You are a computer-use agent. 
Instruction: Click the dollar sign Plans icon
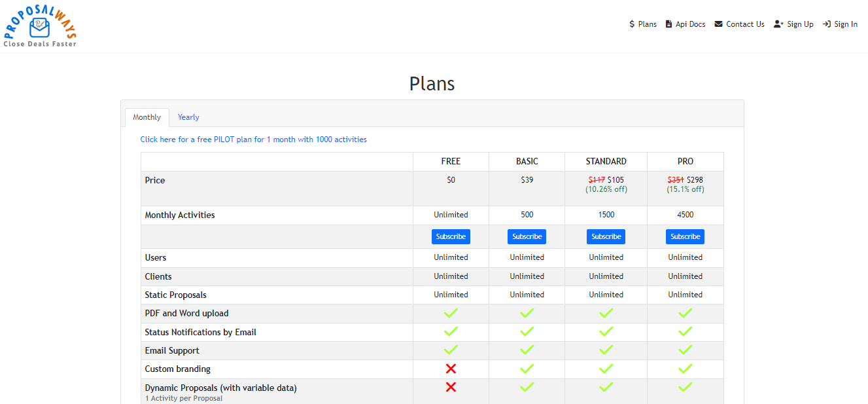pos(632,24)
